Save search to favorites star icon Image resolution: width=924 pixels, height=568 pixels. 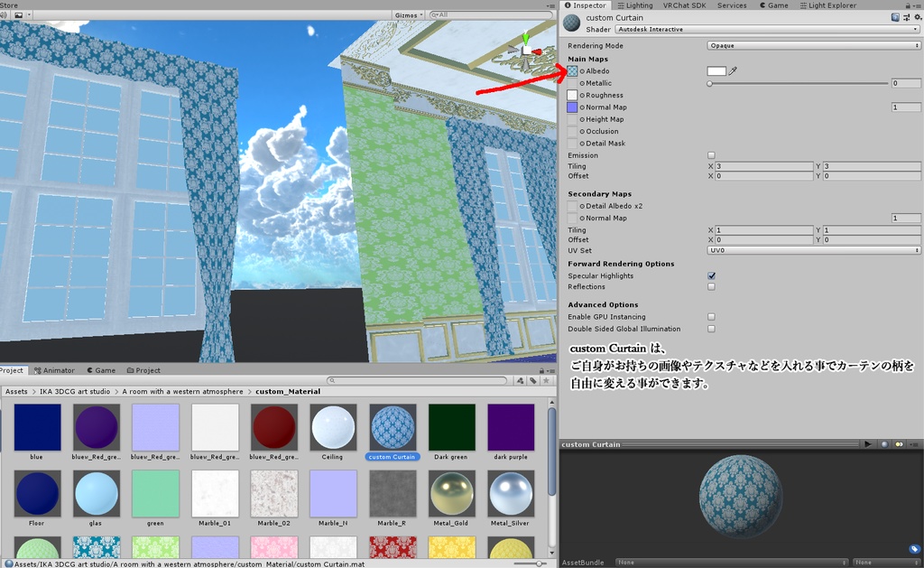click(x=546, y=381)
